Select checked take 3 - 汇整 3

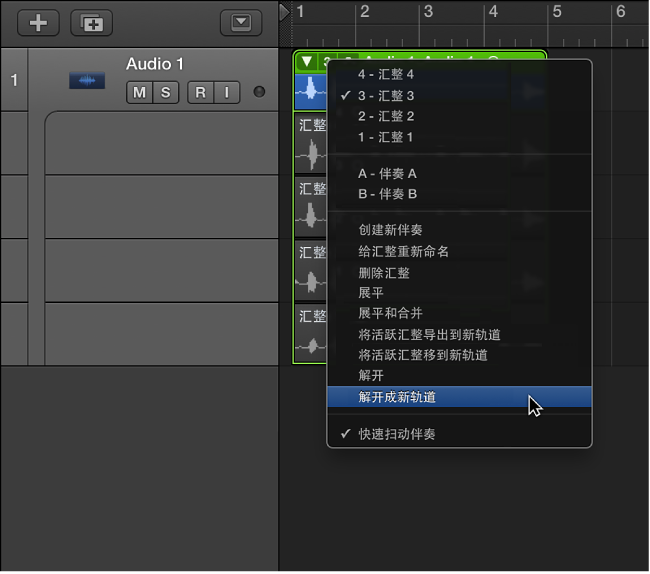[459, 95]
